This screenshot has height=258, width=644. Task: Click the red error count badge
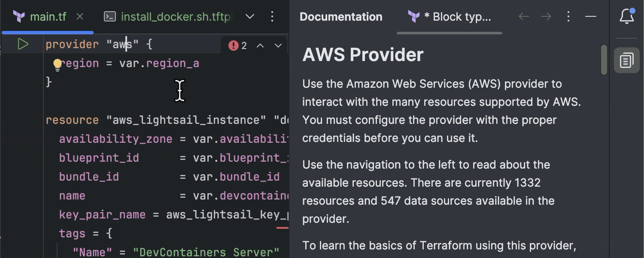pos(237,45)
